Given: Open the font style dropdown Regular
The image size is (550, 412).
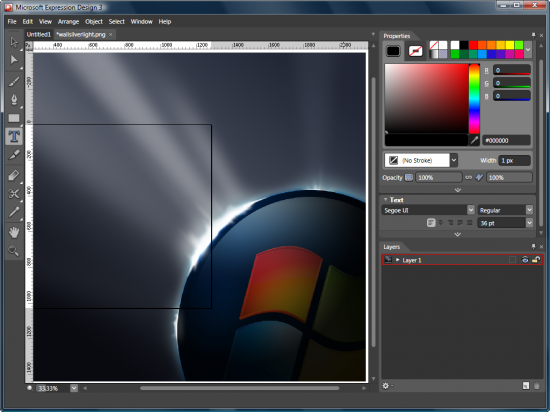Looking at the screenshot, I should coord(529,210).
